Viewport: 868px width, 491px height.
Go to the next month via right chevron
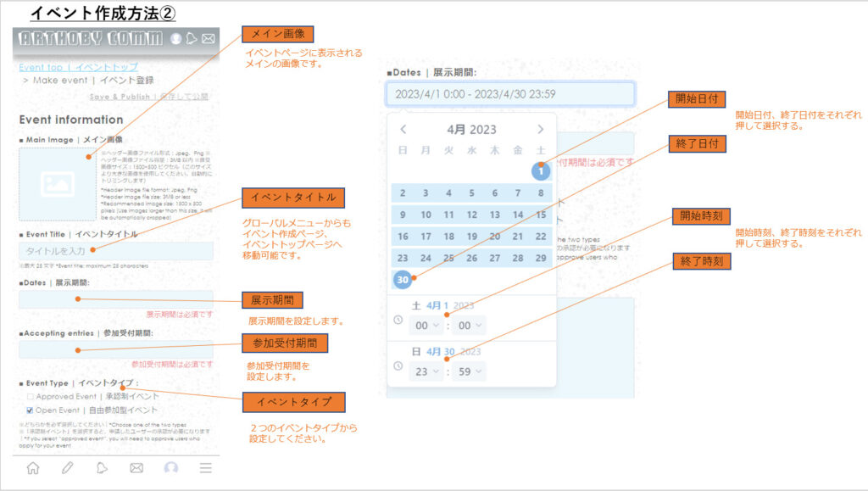[541, 129]
